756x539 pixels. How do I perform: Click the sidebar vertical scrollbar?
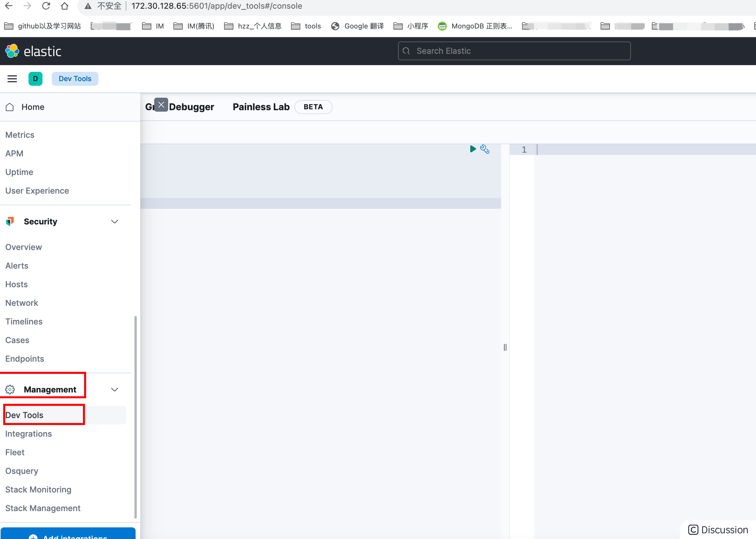click(135, 417)
